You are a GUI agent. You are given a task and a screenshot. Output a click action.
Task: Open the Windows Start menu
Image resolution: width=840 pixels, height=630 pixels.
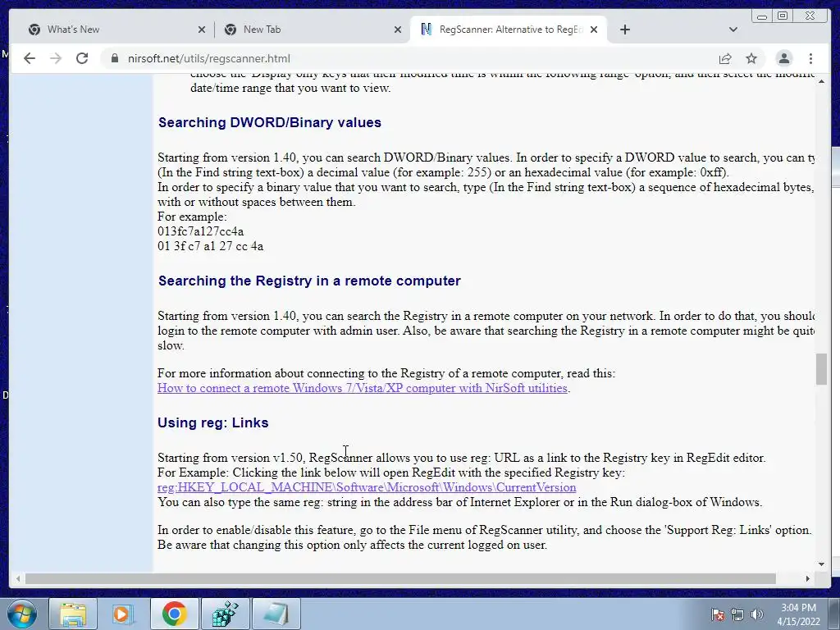coord(21,614)
